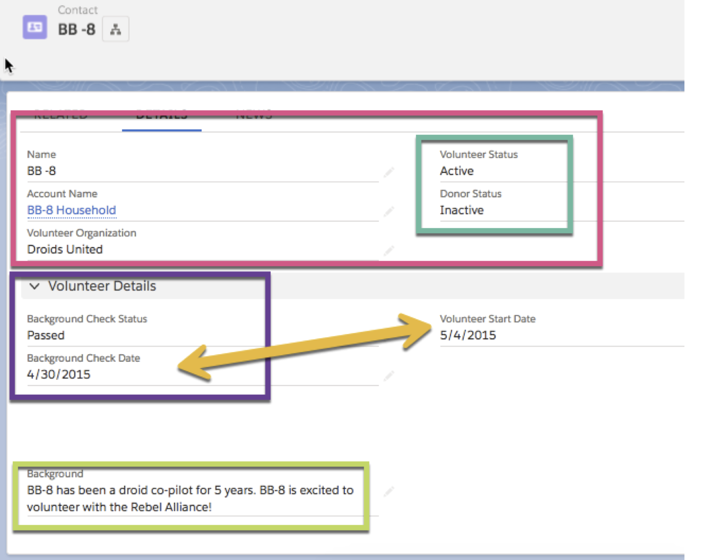Click the Donor Status value Inactive
The height and width of the screenshot is (560, 728).
click(461, 210)
